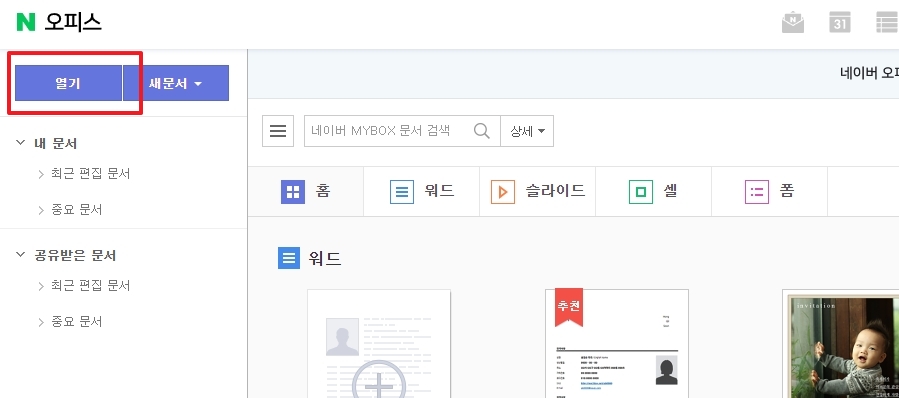The width and height of the screenshot is (899, 398).
Task: Click the 폼 purple list icon
Action: tap(757, 192)
